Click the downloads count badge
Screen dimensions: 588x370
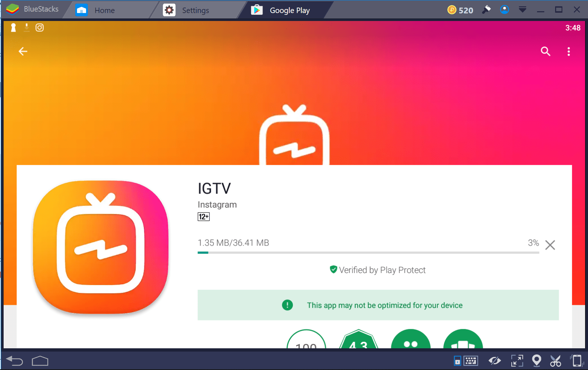click(x=306, y=339)
